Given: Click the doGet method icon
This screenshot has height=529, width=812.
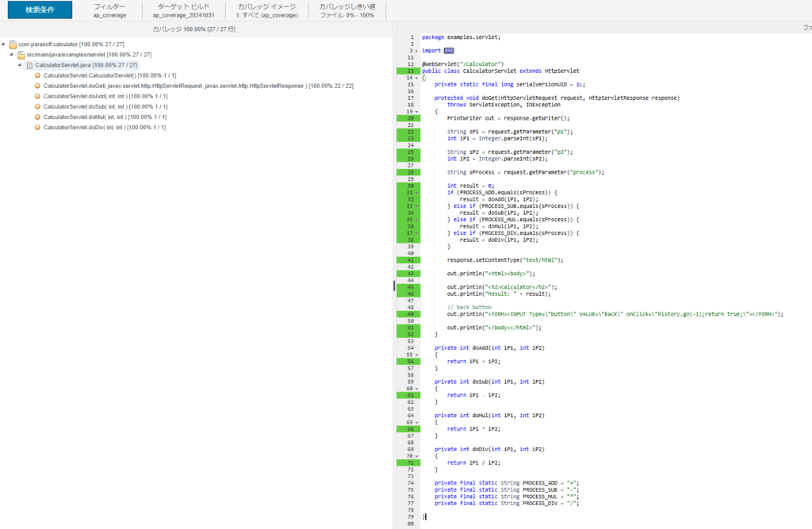Looking at the screenshot, I should [x=37, y=86].
